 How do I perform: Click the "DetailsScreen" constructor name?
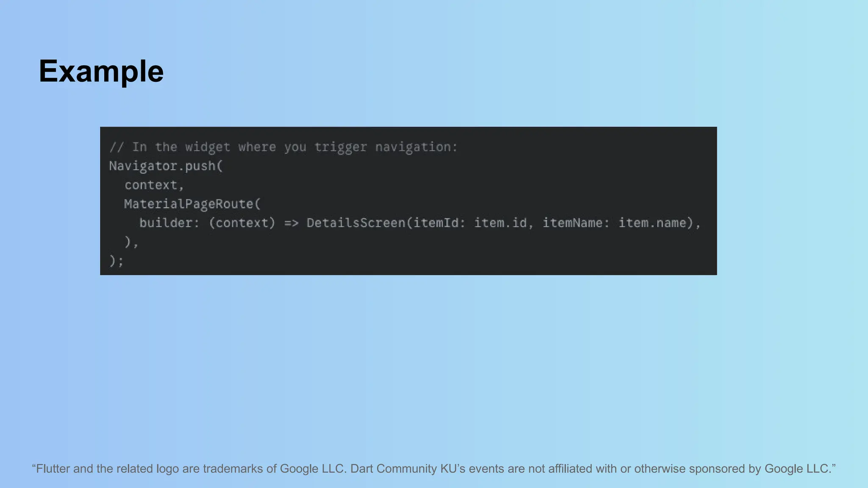coord(356,223)
